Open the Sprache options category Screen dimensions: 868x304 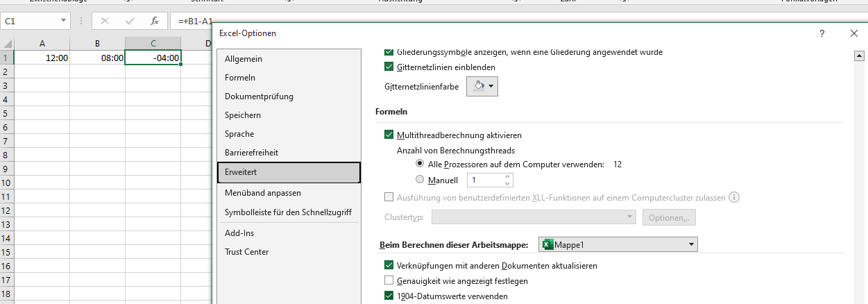tap(289, 134)
